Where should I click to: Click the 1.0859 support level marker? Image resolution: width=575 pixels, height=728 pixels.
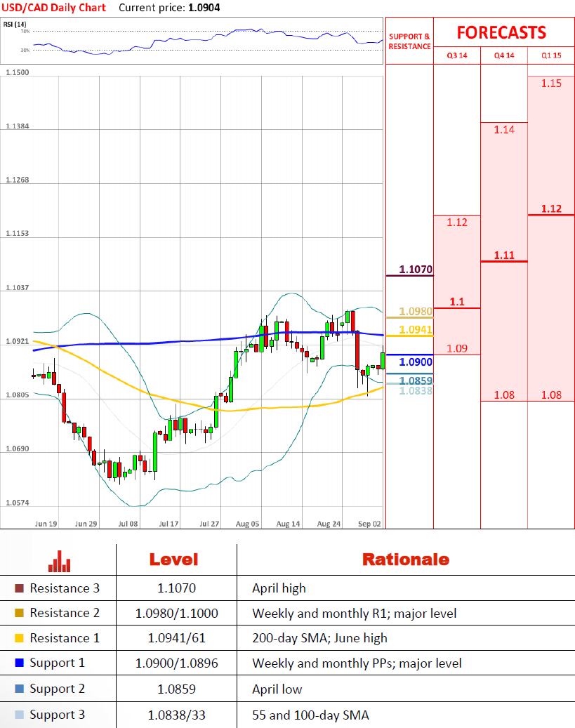coord(416,380)
